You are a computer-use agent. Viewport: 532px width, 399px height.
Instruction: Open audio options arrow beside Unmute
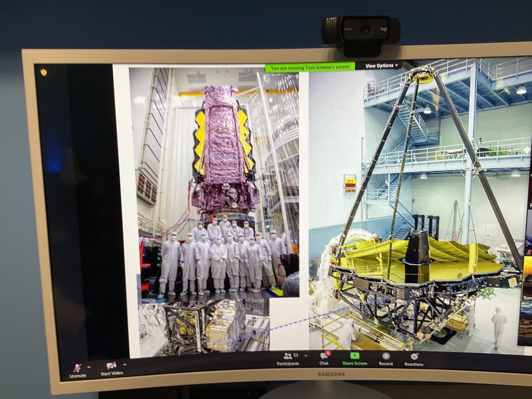[88, 367]
